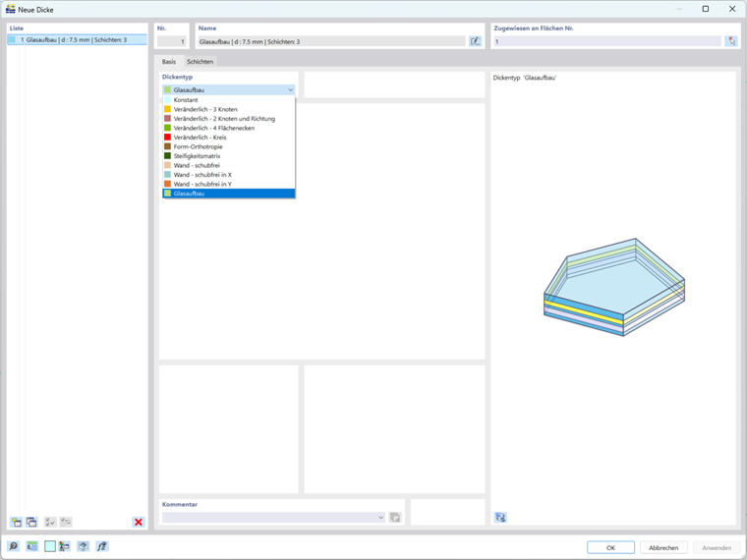Delete selected thickness with red X
Screen dimensions: 747x560
(x=139, y=522)
